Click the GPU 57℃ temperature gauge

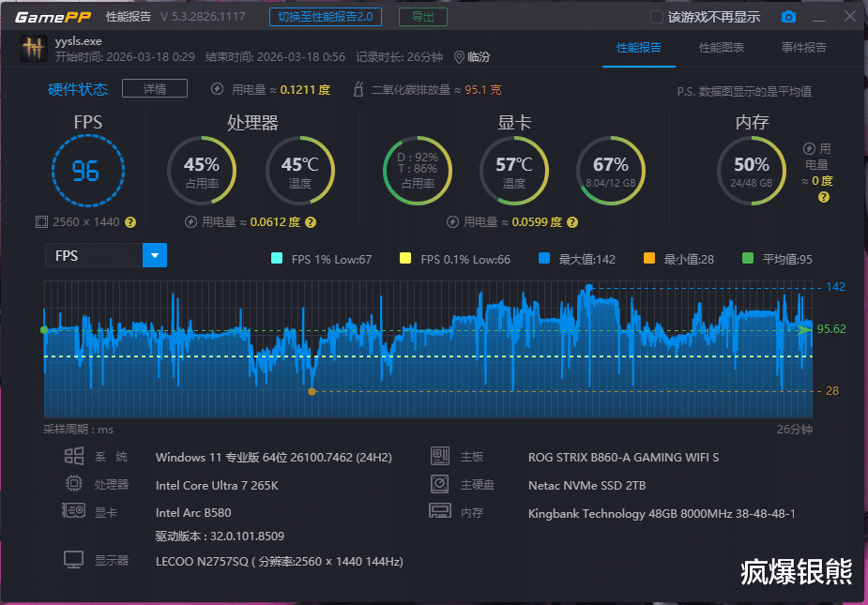coord(513,171)
